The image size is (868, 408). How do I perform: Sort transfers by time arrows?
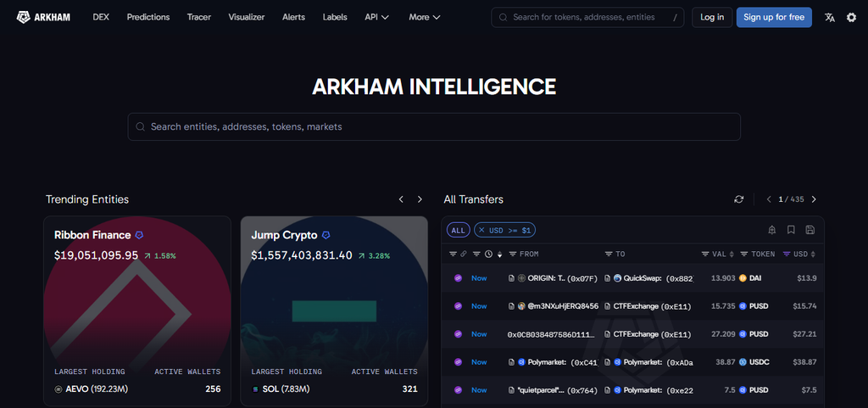pos(500,254)
